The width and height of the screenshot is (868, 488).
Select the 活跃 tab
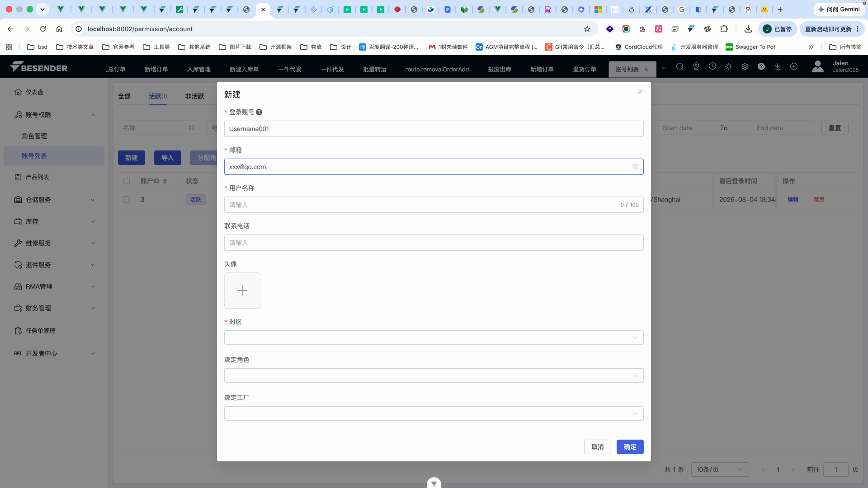(158, 96)
